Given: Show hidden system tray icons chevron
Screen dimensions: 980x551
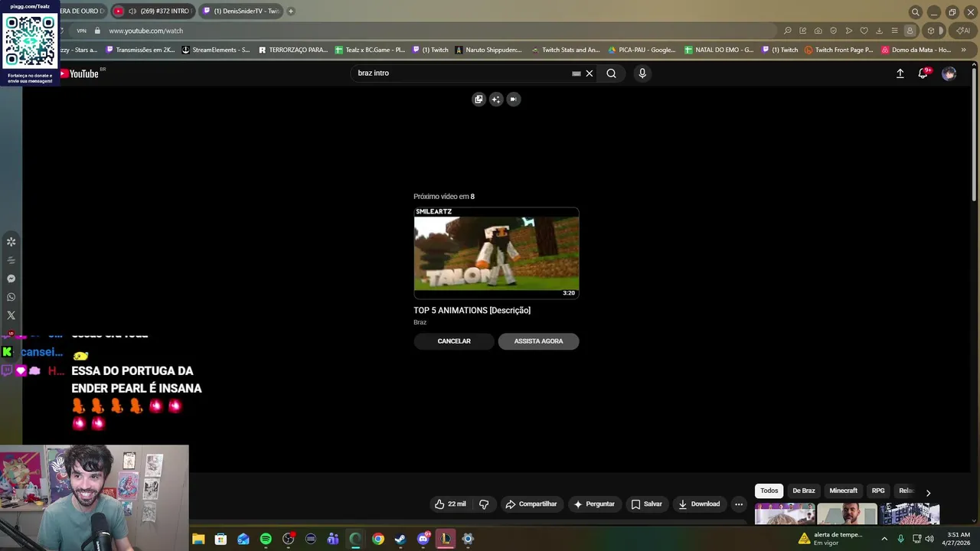Looking at the screenshot, I should (884, 539).
